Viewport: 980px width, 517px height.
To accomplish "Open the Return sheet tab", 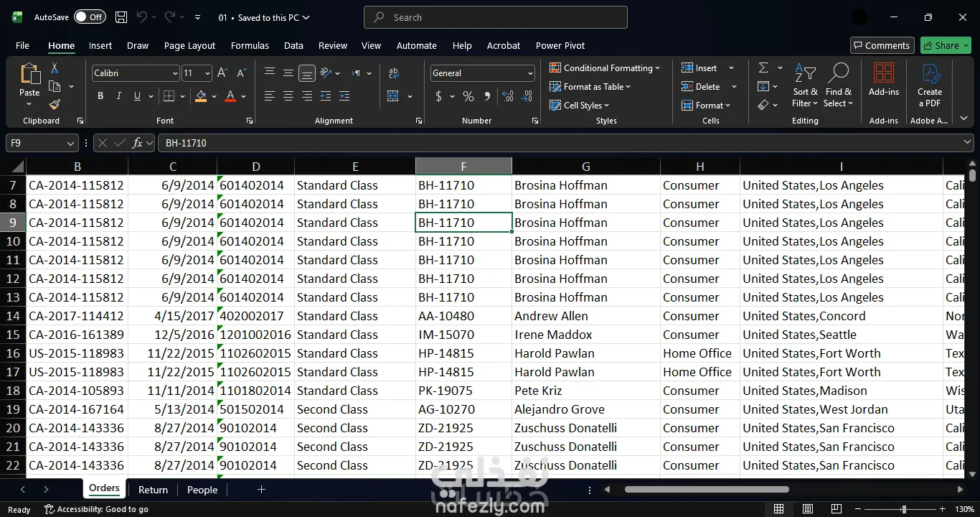I will coord(153,490).
